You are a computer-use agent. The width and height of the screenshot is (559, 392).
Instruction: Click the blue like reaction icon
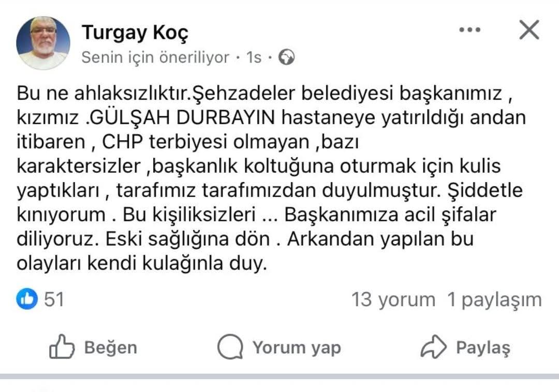click(27, 299)
